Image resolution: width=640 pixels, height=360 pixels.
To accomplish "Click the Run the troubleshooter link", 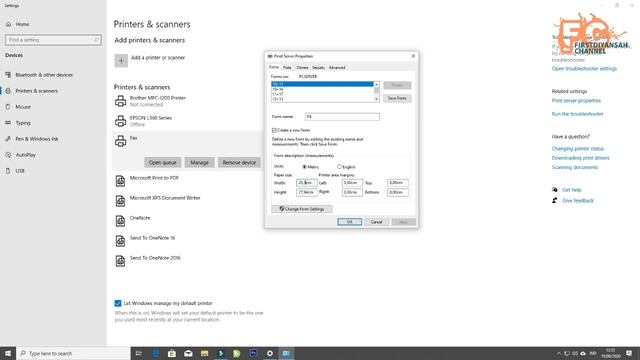I will (578, 114).
